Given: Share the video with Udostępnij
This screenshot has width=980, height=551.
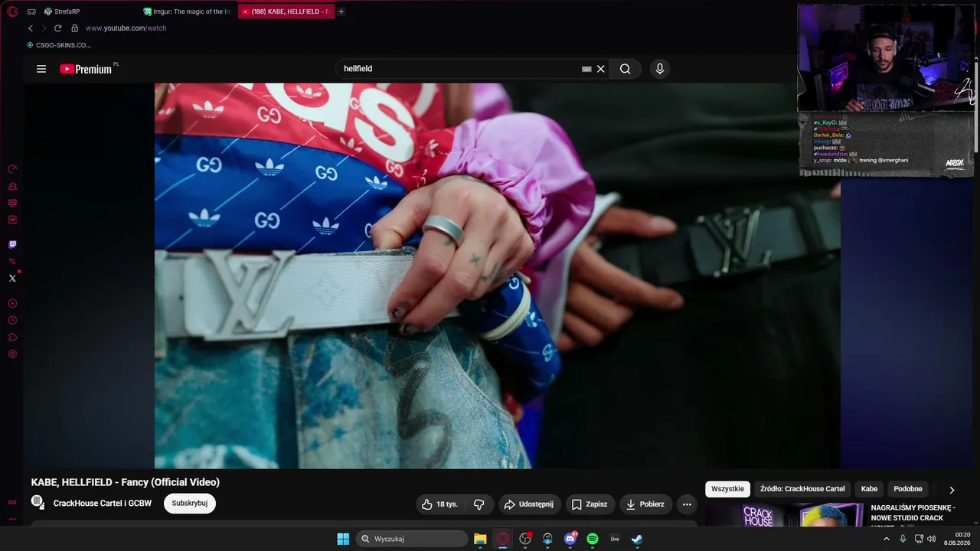Looking at the screenshot, I should (x=530, y=504).
